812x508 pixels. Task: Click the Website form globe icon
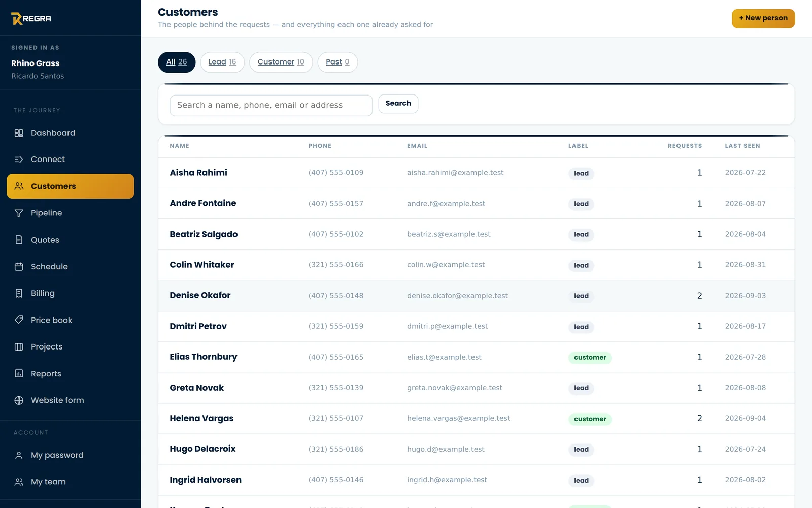19,400
